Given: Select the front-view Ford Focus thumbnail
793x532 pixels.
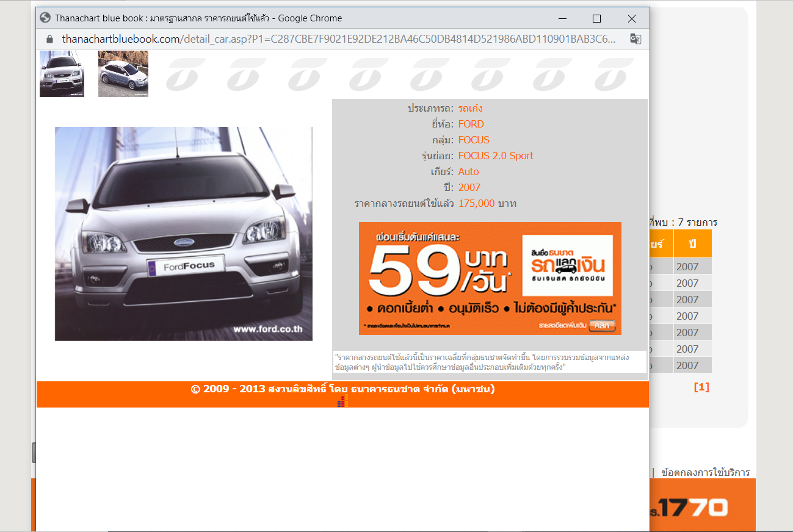Looking at the screenshot, I should 62,74.
